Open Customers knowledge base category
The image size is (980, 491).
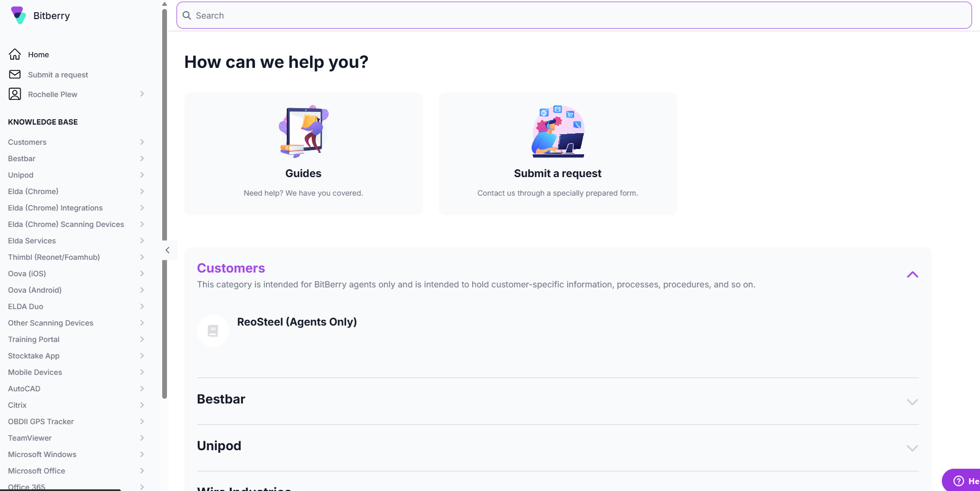(27, 142)
